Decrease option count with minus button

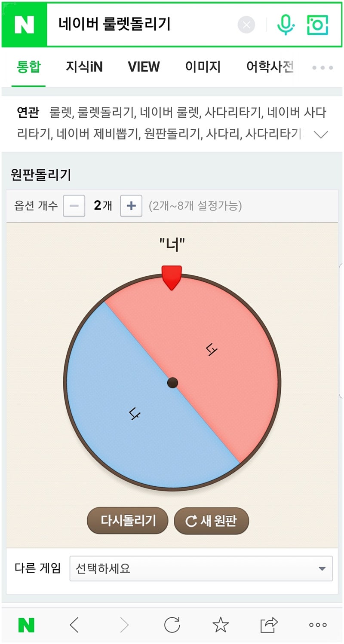click(74, 206)
